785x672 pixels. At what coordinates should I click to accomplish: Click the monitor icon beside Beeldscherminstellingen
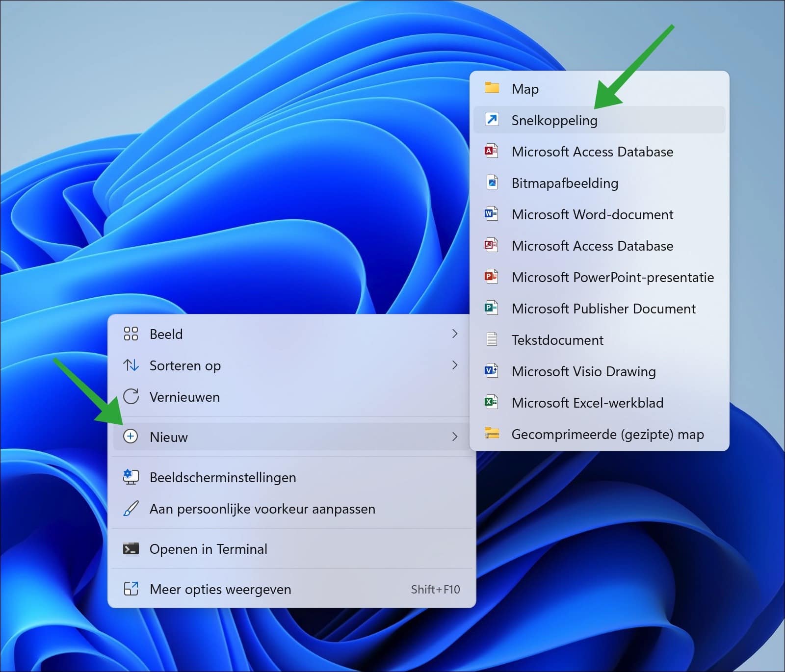131,477
